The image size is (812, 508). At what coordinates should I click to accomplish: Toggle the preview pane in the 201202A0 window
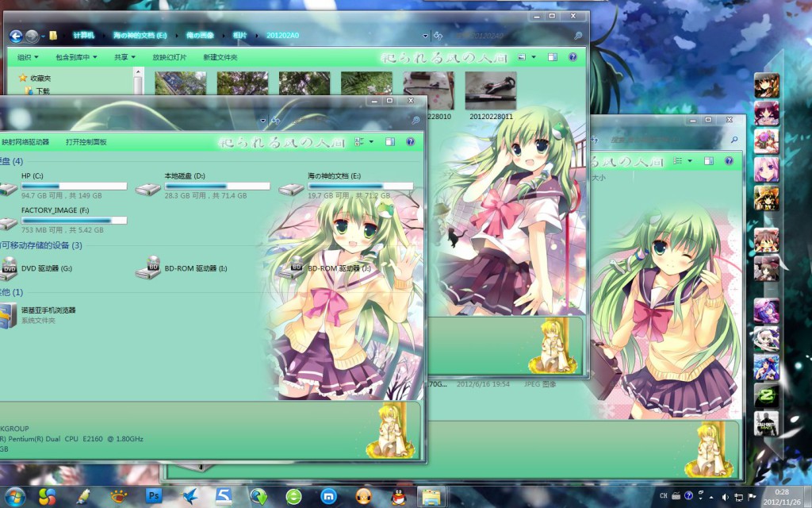click(553, 57)
